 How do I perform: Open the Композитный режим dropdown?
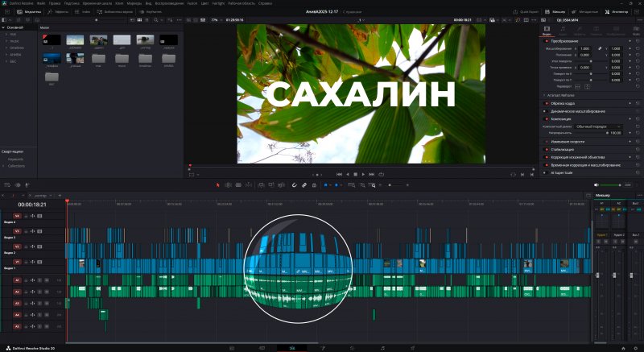(598, 126)
